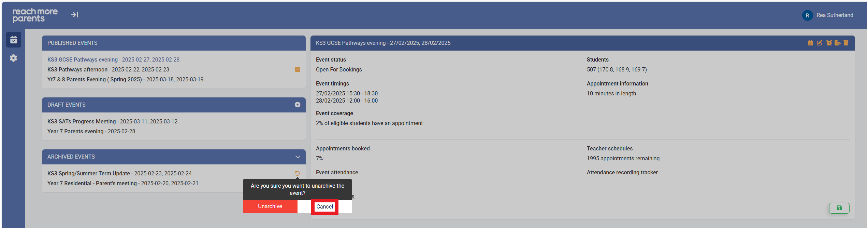This screenshot has width=868, height=228.
Task: Expand the sidebar using the arrow toggle
Action: (x=75, y=15)
